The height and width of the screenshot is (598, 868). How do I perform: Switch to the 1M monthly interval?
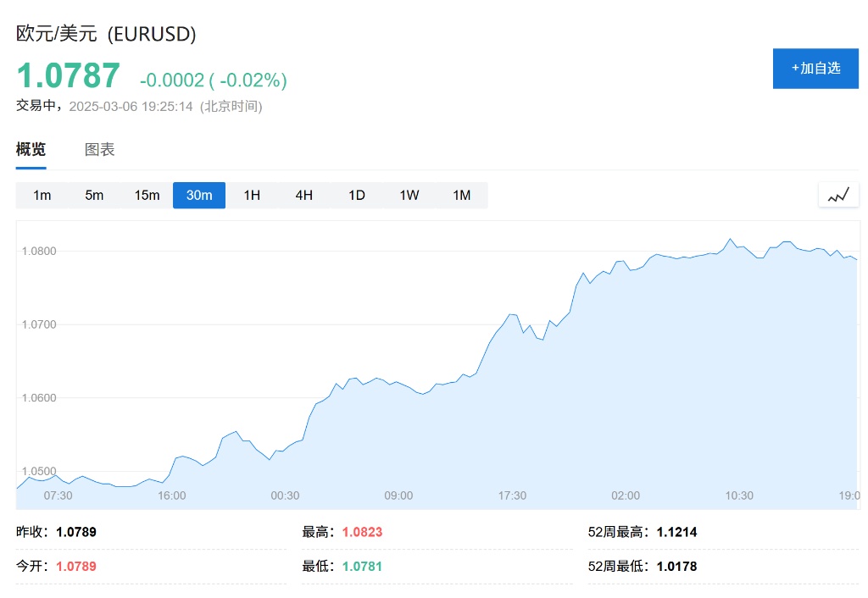click(x=461, y=196)
